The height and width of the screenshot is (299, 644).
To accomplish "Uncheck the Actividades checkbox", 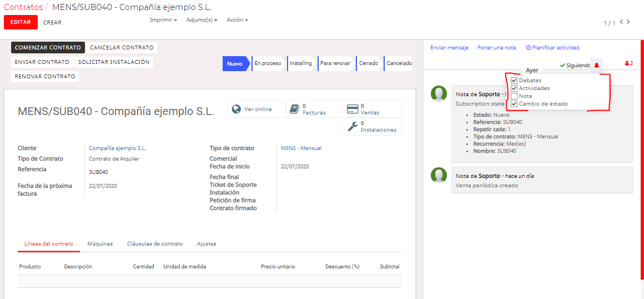I will [514, 88].
